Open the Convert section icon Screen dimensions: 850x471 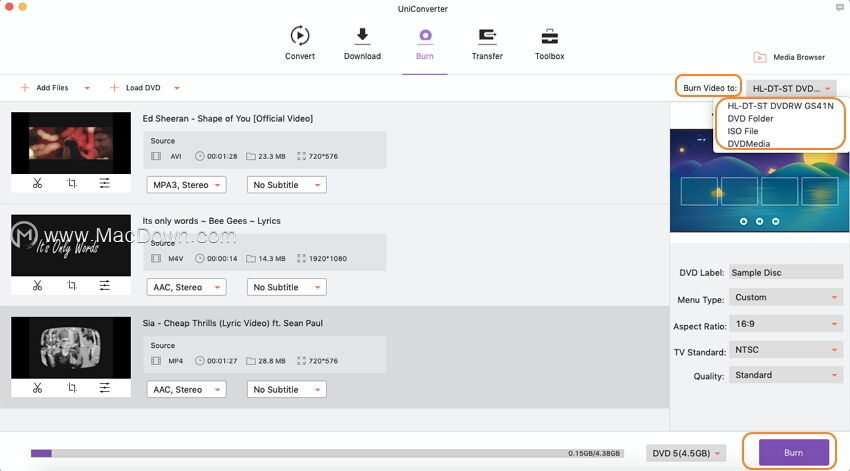(x=300, y=36)
